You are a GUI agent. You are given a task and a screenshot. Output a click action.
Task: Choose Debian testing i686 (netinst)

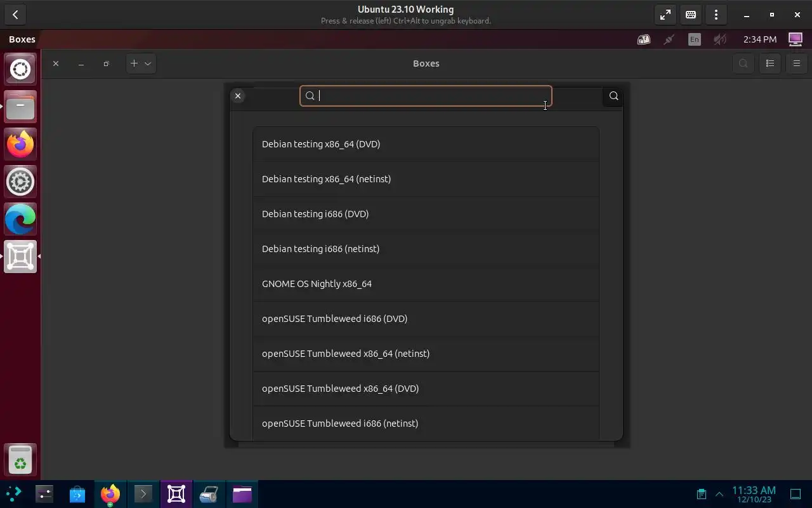pyautogui.click(x=426, y=249)
